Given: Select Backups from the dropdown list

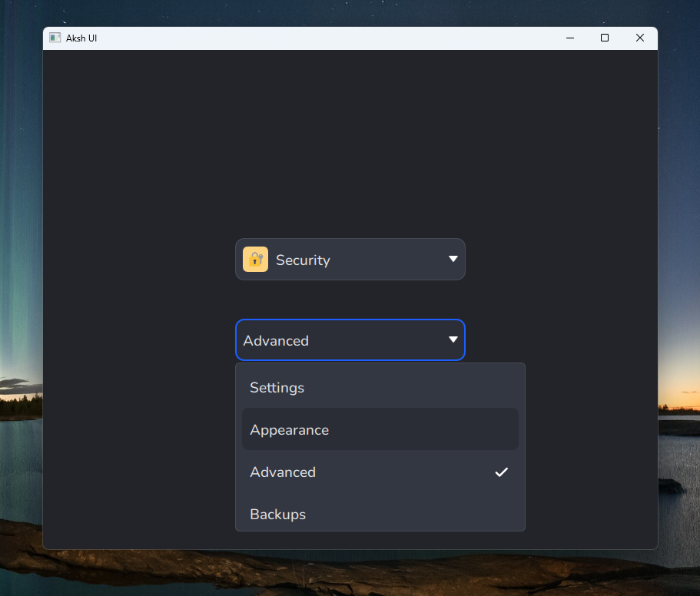Looking at the screenshot, I should pyautogui.click(x=380, y=514).
